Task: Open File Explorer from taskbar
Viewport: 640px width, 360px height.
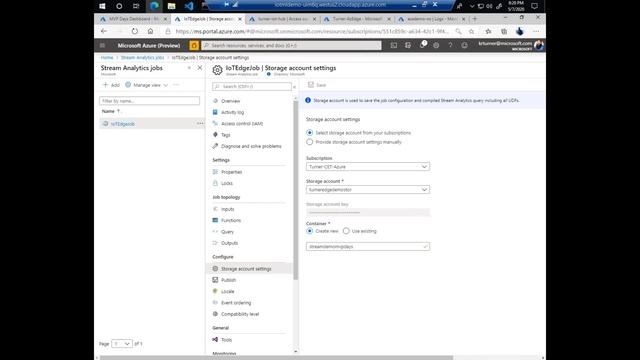Action: point(171,6)
